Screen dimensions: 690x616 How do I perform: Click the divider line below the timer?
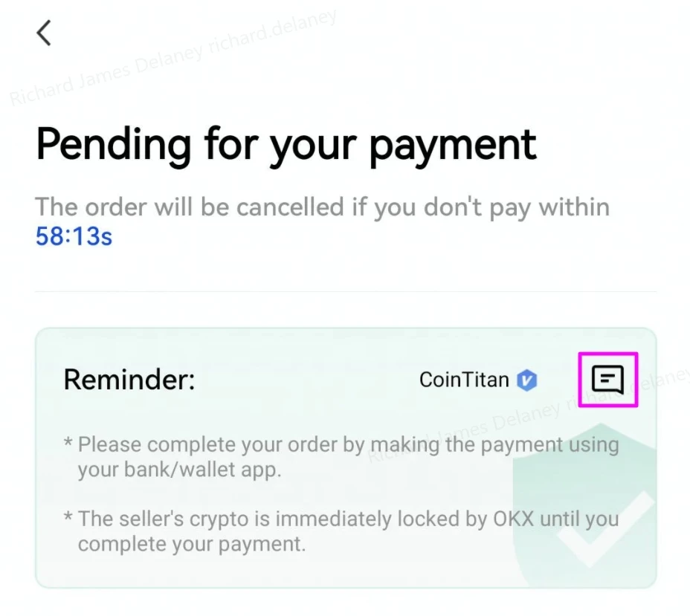point(345,292)
